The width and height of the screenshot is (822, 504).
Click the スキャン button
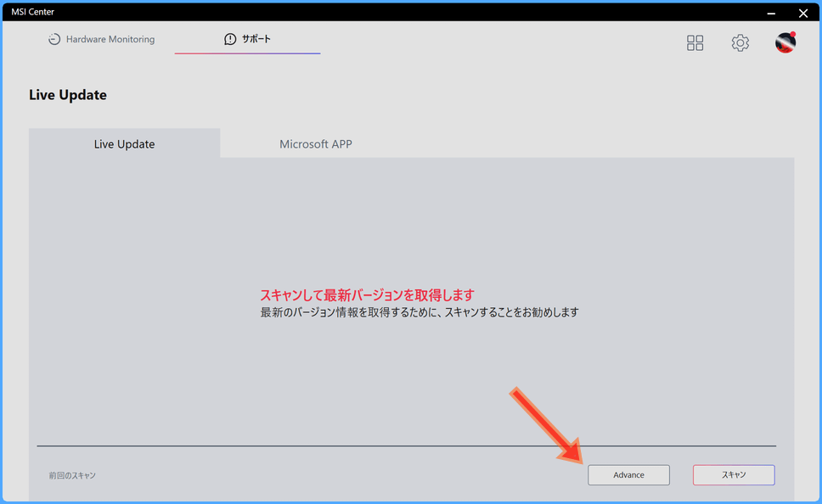tap(734, 475)
